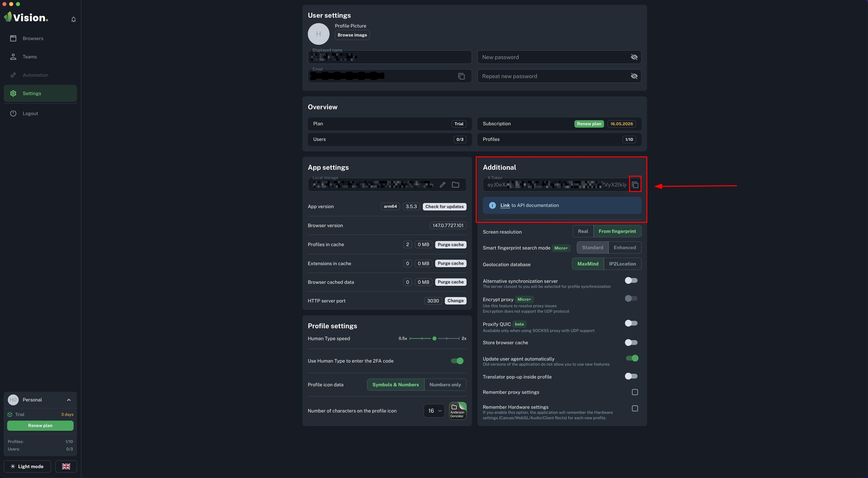Enable Translator pop-up inside profile
The image size is (868, 478).
tap(631, 376)
